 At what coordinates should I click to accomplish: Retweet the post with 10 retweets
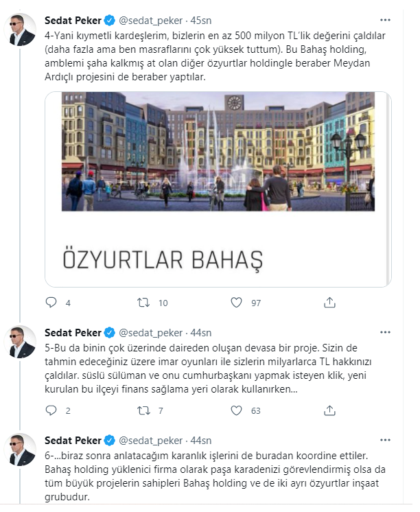[x=143, y=303]
